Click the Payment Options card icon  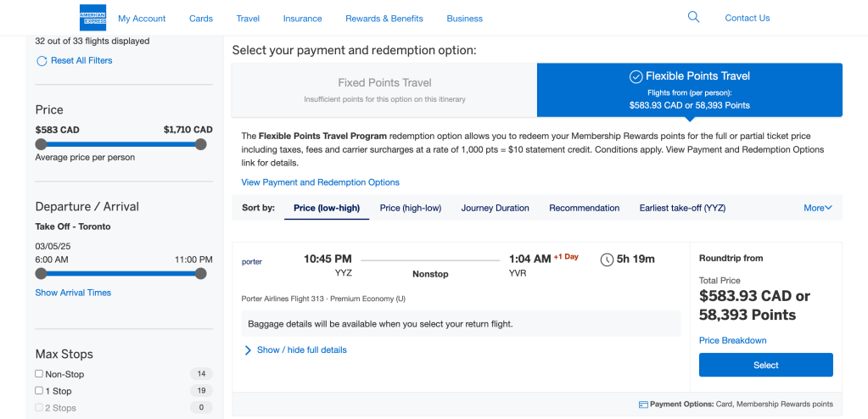coord(643,405)
